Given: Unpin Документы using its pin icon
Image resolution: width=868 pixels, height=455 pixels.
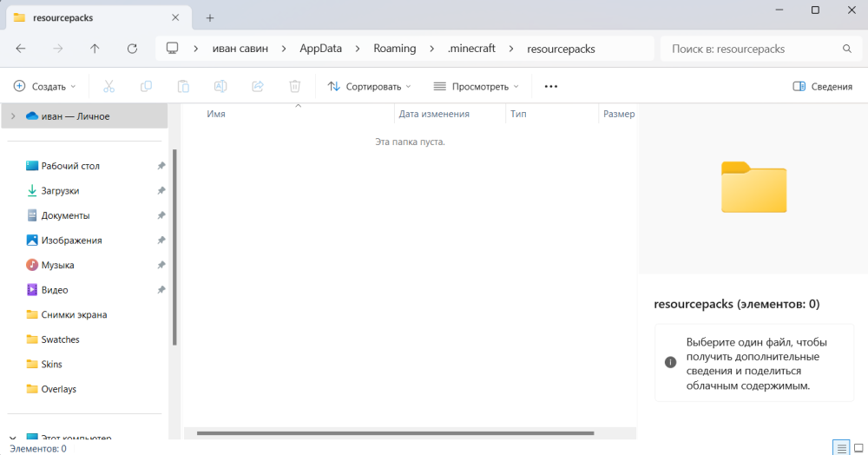Looking at the screenshot, I should coord(161,215).
